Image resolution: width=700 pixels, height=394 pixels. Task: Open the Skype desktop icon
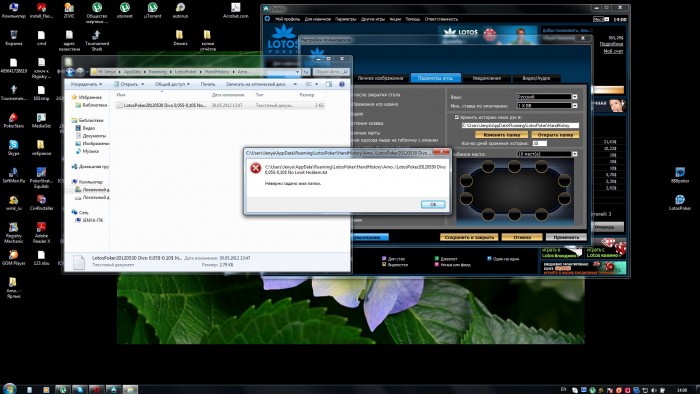tap(13, 148)
